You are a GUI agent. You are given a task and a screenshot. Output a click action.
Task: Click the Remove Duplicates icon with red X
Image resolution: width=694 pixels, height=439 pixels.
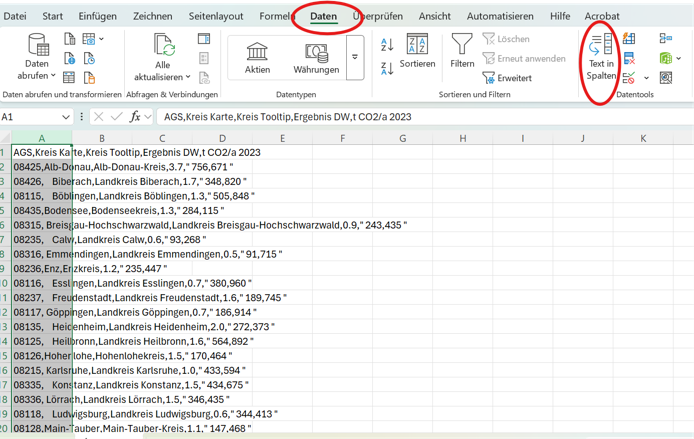[x=629, y=58]
